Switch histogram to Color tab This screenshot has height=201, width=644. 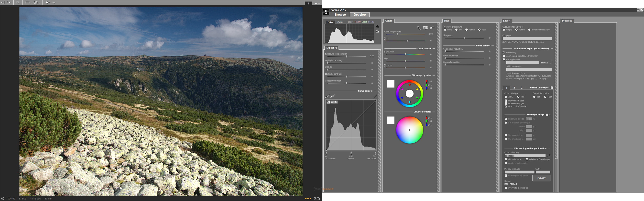click(340, 22)
